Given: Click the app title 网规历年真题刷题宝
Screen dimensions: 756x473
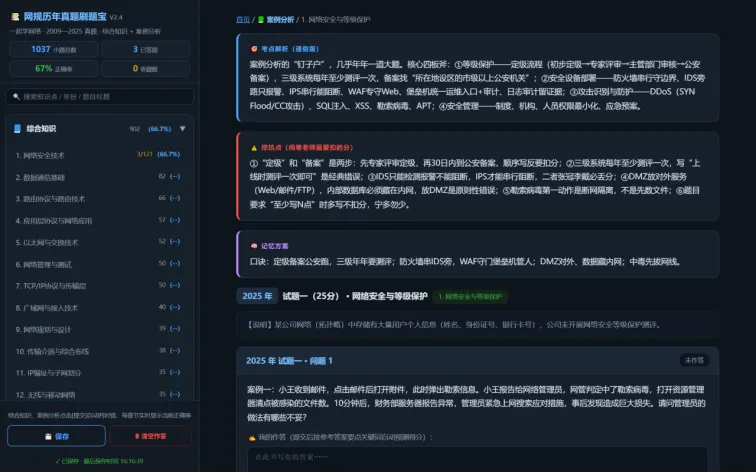Looking at the screenshot, I should click(65, 17).
